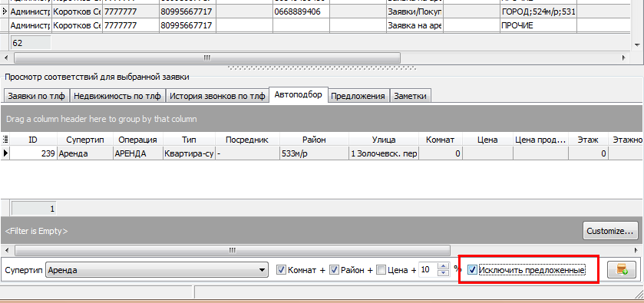Click the Цена прод... column header
The height and width of the screenshot is (303, 644).
tap(540, 140)
